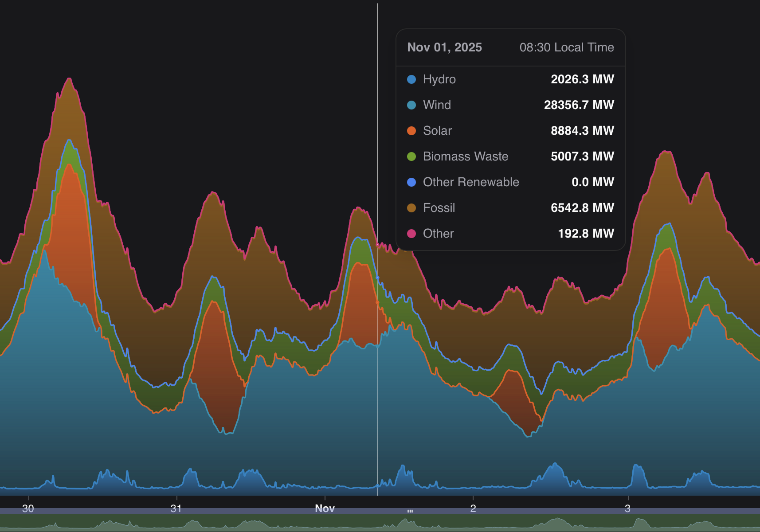The height and width of the screenshot is (532, 760).
Task: Select the Nov 01, 2025 date header
Action: click(444, 47)
